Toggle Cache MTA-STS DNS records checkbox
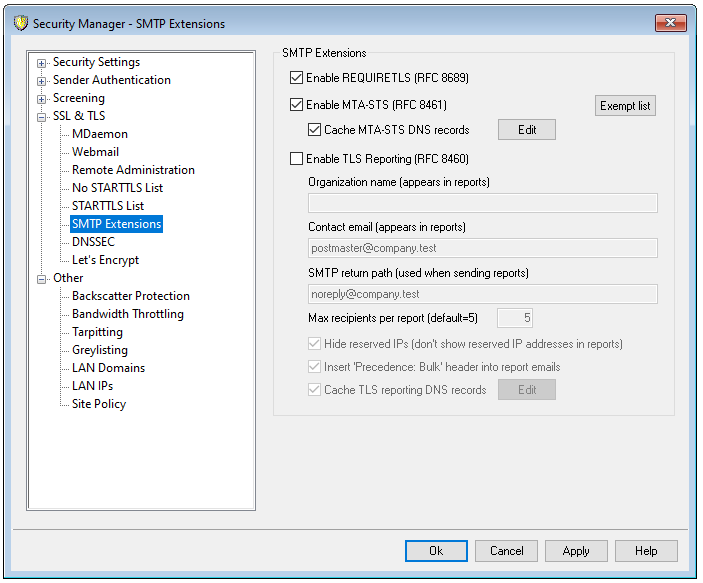Screen dimensions: 703x583 [315, 130]
